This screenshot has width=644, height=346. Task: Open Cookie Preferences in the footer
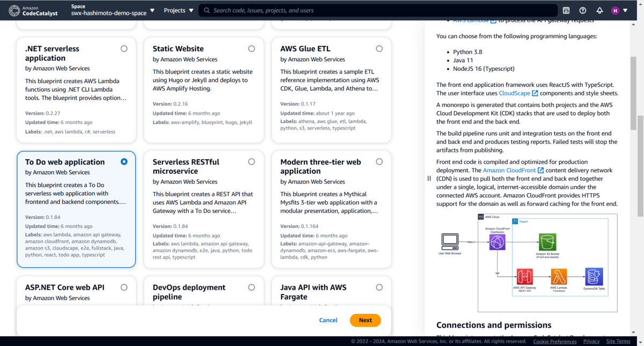pos(555,341)
